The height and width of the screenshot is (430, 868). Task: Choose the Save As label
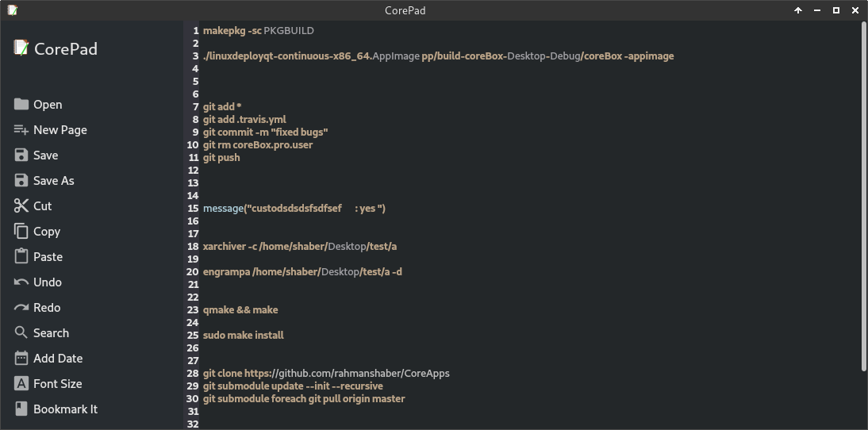tap(54, 180)
